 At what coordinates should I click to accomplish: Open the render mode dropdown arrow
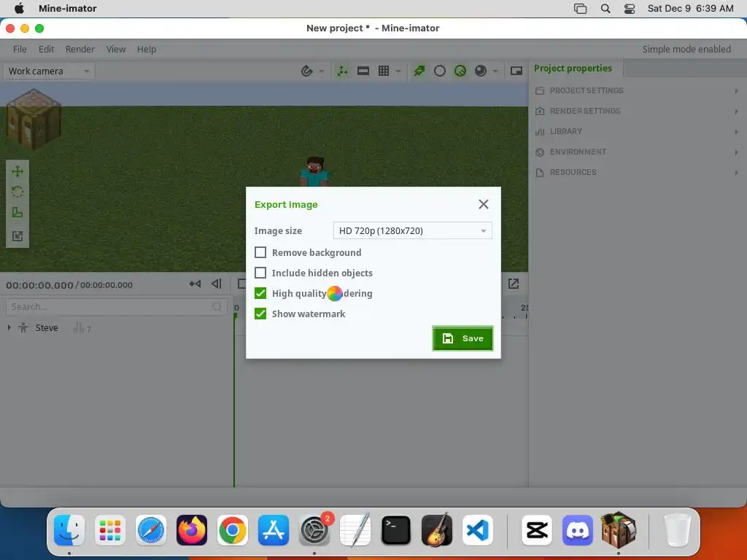pyautogui.click(x=495, y=71)
